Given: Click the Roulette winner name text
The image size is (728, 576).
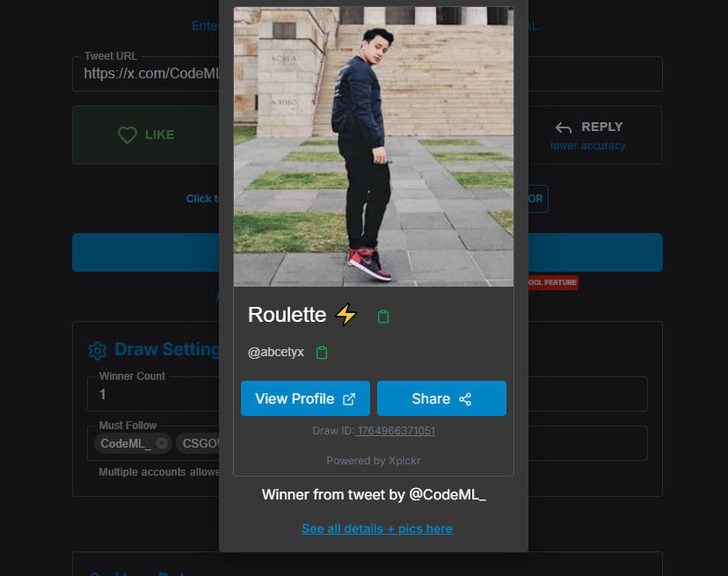Looking at the screenshot, I should [287, 315].
